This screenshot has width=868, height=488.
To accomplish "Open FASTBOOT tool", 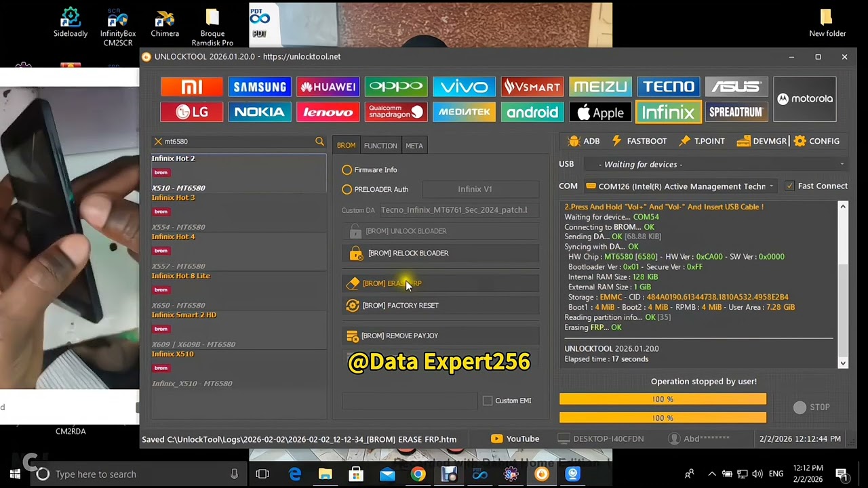I will pos(639,141).
